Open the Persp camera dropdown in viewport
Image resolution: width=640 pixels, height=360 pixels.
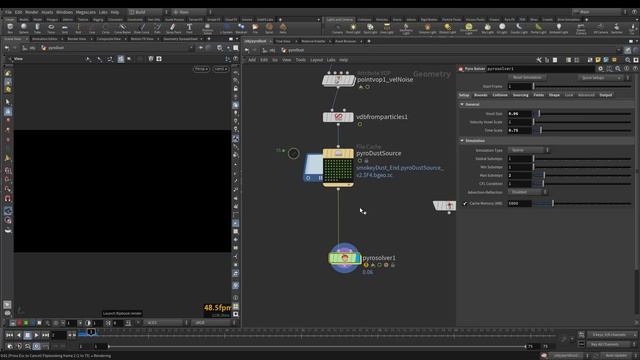201,69
